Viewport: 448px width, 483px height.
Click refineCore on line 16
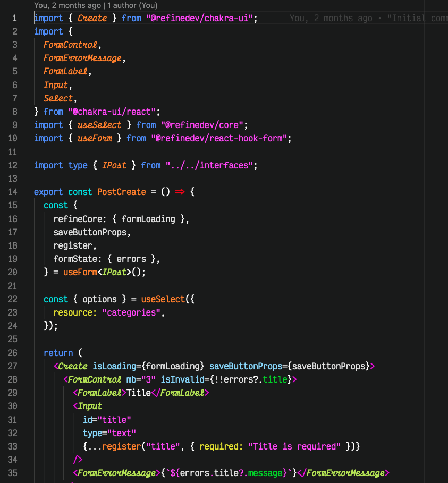point(78,219)
